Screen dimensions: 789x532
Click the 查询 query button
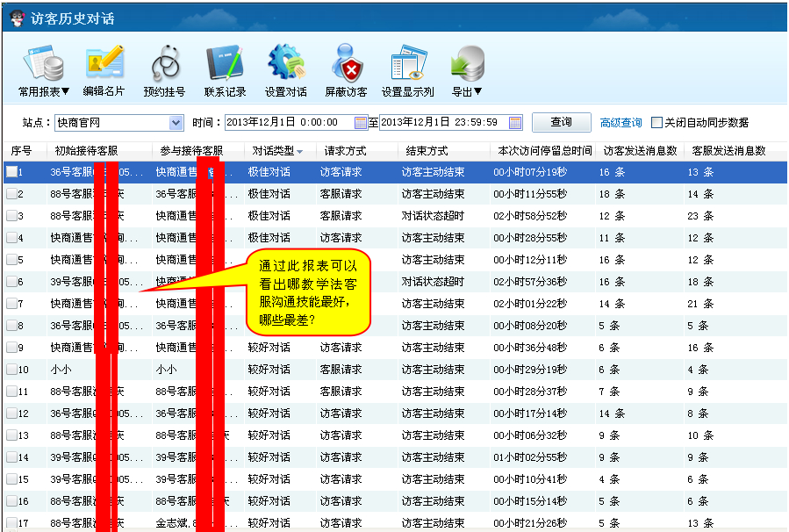click(561, 123)
